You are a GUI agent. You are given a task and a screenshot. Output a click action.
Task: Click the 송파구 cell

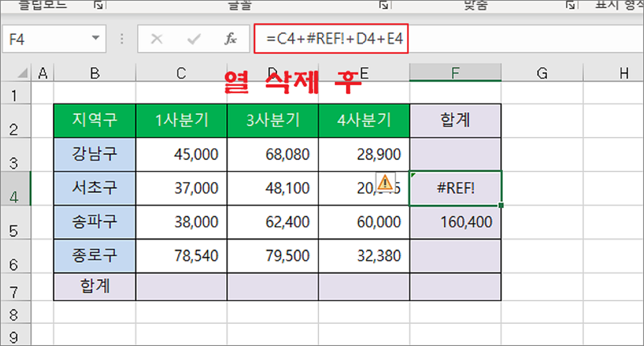click(95, 222)
